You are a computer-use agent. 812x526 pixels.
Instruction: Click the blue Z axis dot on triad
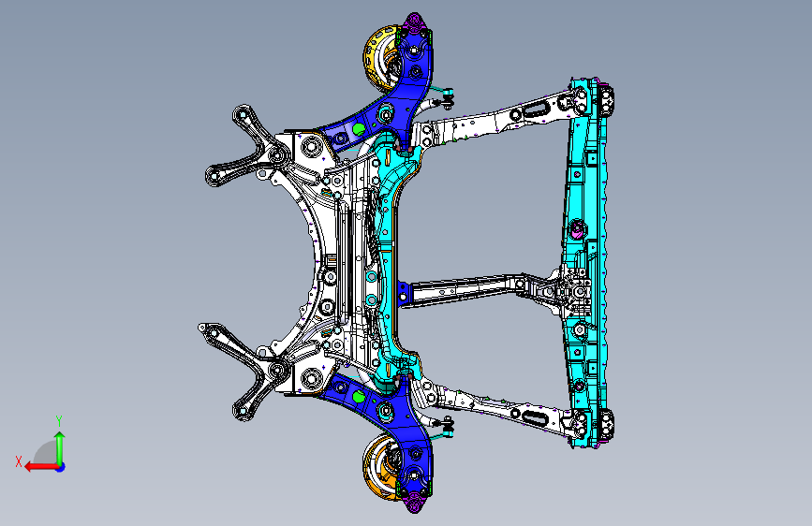61,467
